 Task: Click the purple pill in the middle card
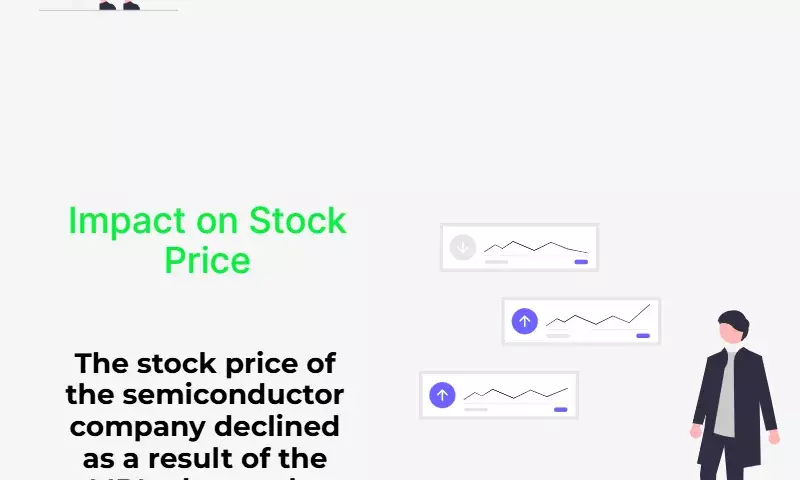(643, 336)
